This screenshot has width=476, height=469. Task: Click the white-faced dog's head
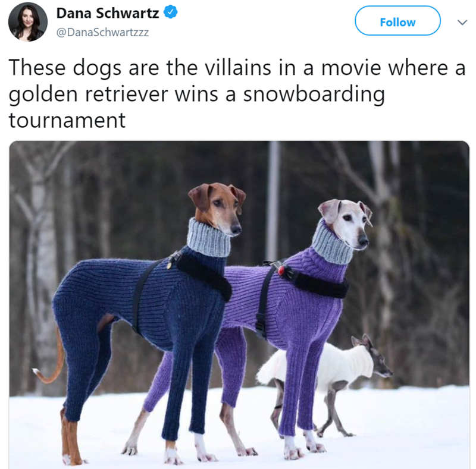pyautogui.click(x=346, y=222)
